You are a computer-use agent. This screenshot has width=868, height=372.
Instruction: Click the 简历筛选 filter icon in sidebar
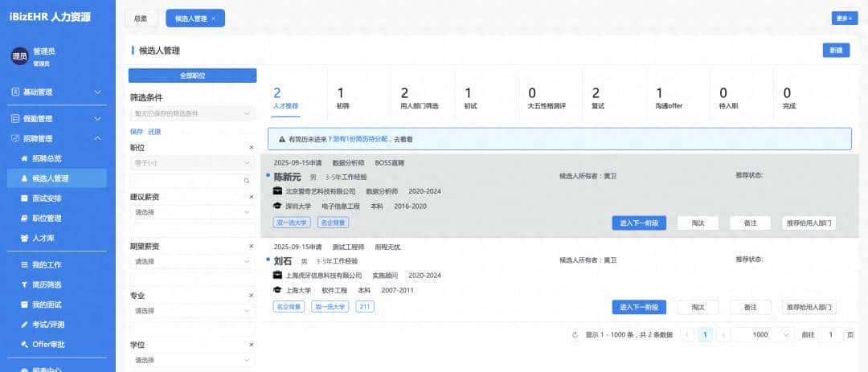(24, 285)
